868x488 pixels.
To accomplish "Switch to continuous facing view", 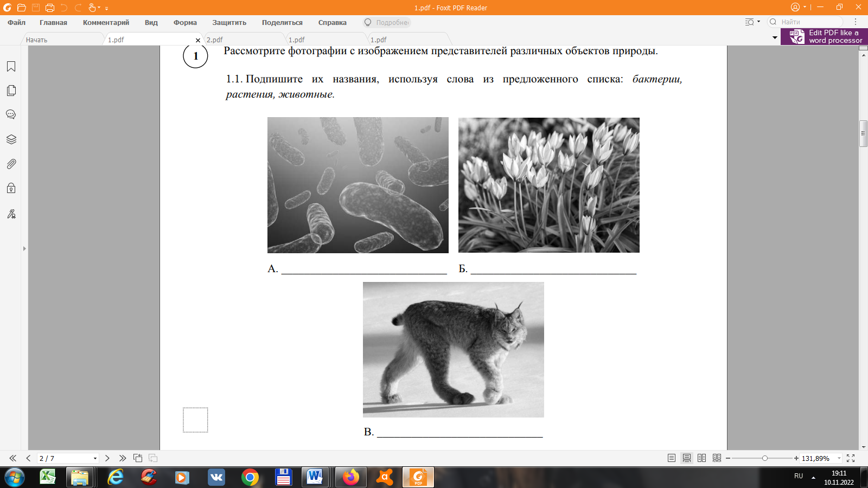I will [717, 458].
